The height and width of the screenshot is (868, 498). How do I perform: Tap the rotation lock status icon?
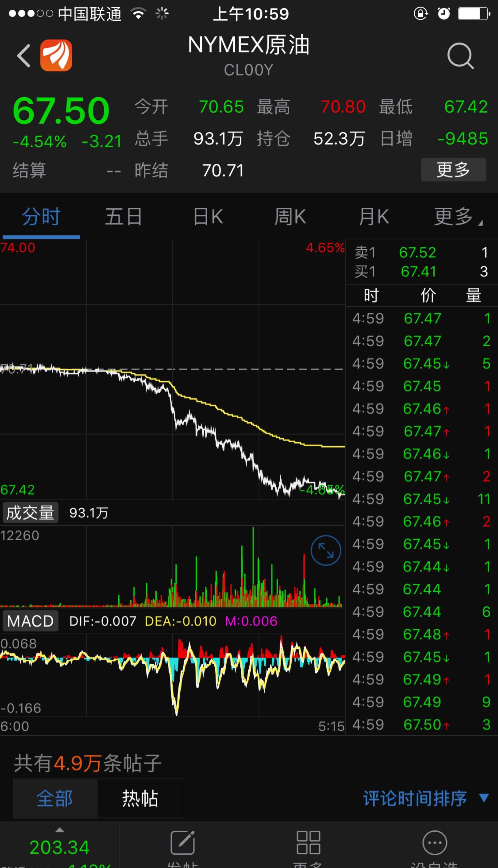(x=421, y=14)
